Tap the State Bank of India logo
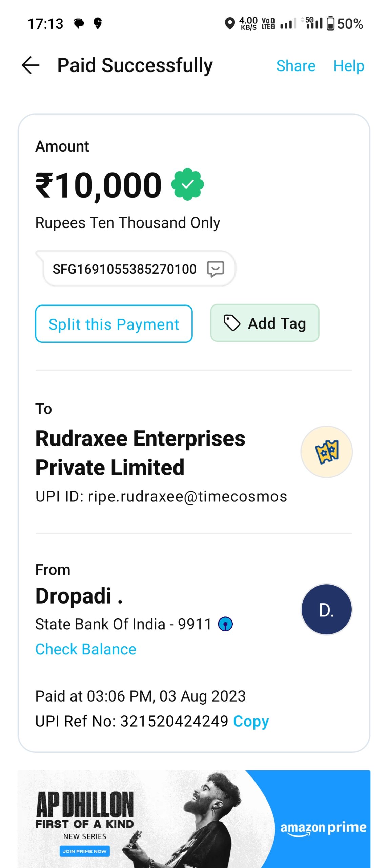Screen dimensions: 388x868 (x=225, y=624)
